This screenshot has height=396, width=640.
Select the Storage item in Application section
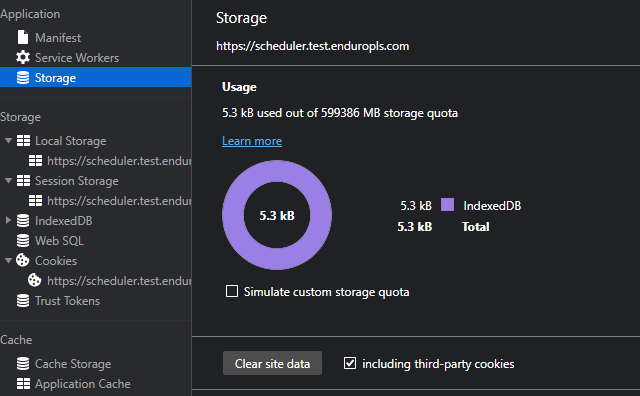pos(96,77)
